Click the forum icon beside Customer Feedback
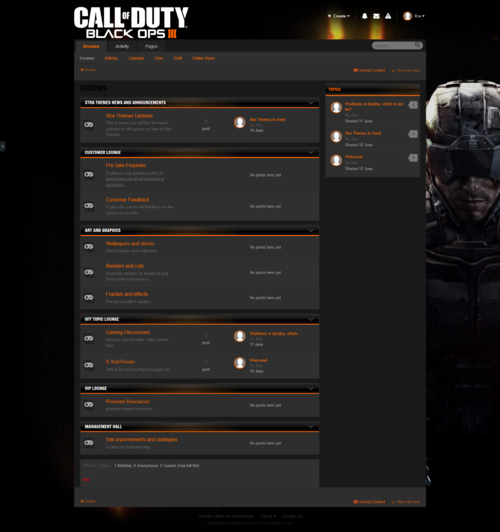 pyautogui.click(x=89, y=206)
